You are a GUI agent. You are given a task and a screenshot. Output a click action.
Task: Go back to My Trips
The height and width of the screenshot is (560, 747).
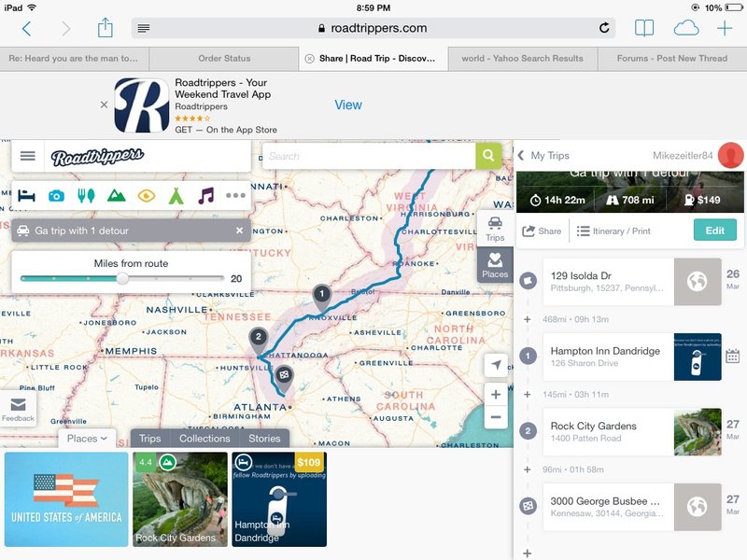coord(544,156)
